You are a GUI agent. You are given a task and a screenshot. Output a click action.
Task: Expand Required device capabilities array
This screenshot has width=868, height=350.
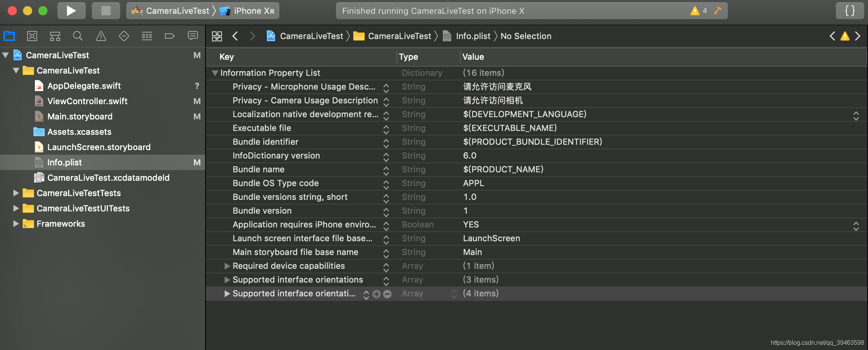(x=227, y=266)
